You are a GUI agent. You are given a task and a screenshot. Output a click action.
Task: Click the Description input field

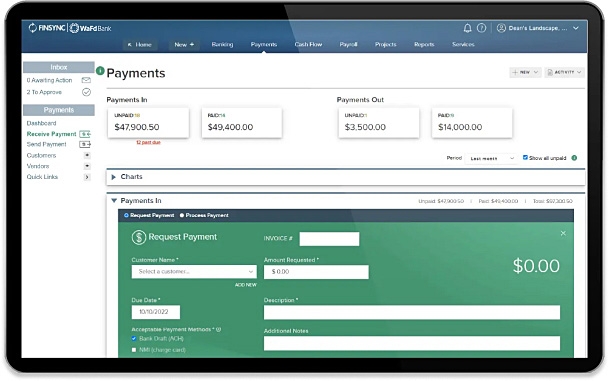coord(412,312)
